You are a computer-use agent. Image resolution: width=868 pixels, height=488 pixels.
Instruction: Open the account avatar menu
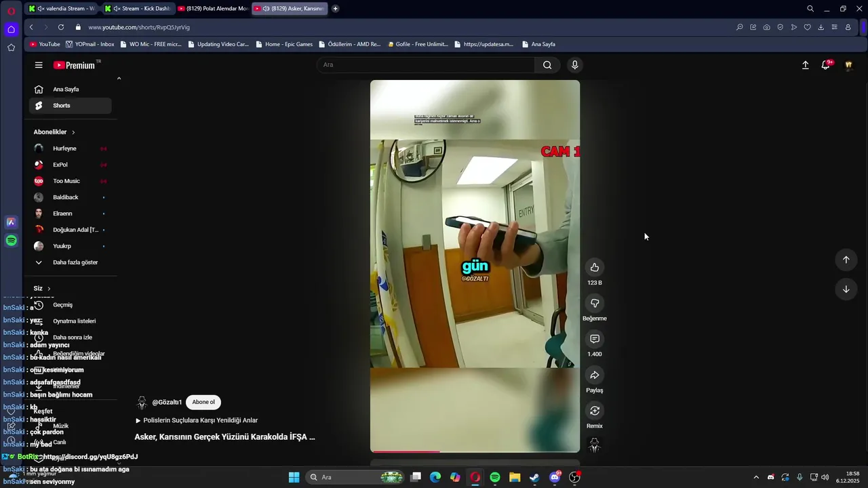pos(848,65)
